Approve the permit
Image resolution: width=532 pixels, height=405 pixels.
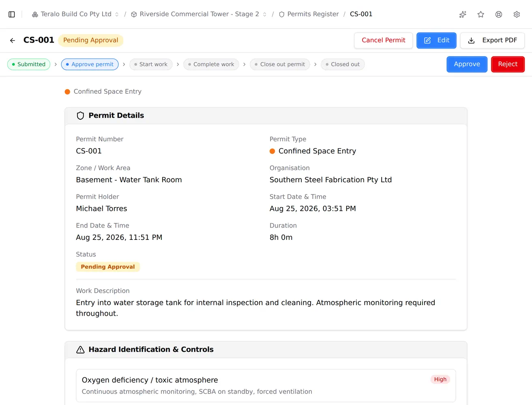tap(467, 64)
